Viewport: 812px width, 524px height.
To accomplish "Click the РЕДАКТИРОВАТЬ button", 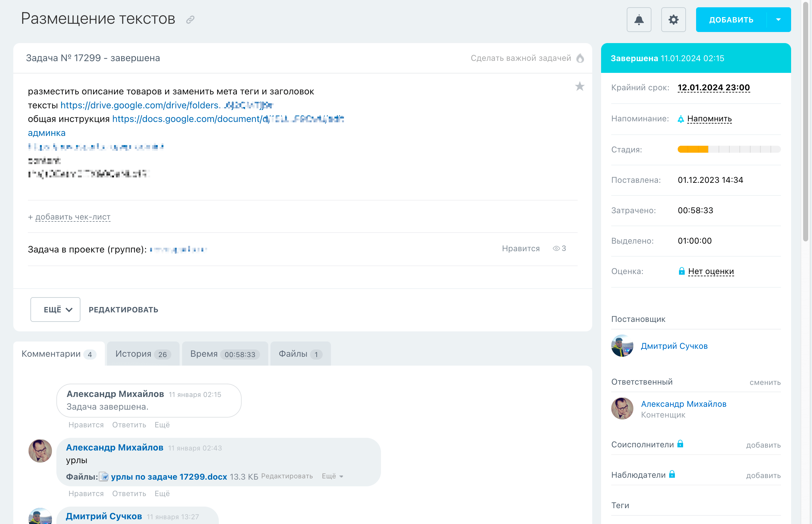I will (x=124, y=310).
